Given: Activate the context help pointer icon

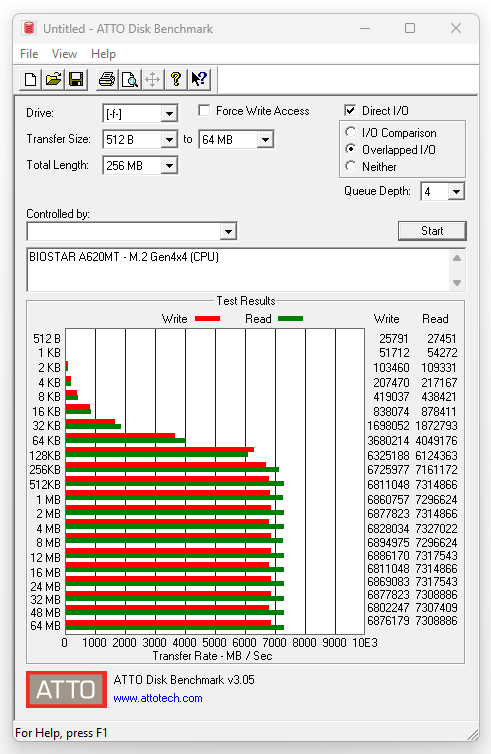Looking at the screenshot, I should [199, 79].
